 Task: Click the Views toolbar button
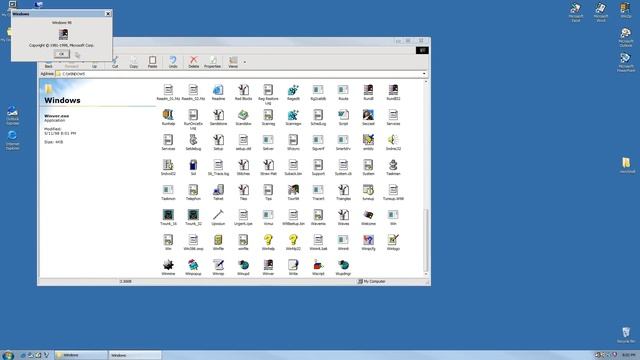click(x=233, y=62)
